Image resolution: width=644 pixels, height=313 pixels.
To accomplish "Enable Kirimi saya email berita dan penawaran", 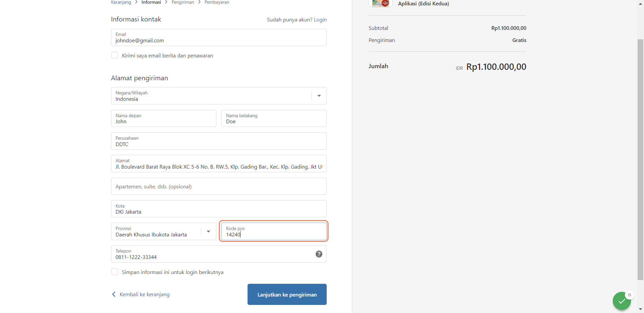I will 115,55.
